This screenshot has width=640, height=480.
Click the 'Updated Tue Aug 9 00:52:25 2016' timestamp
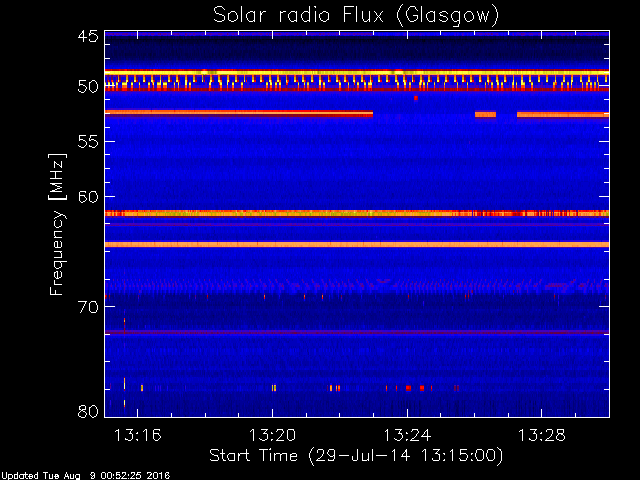point(85,476)
